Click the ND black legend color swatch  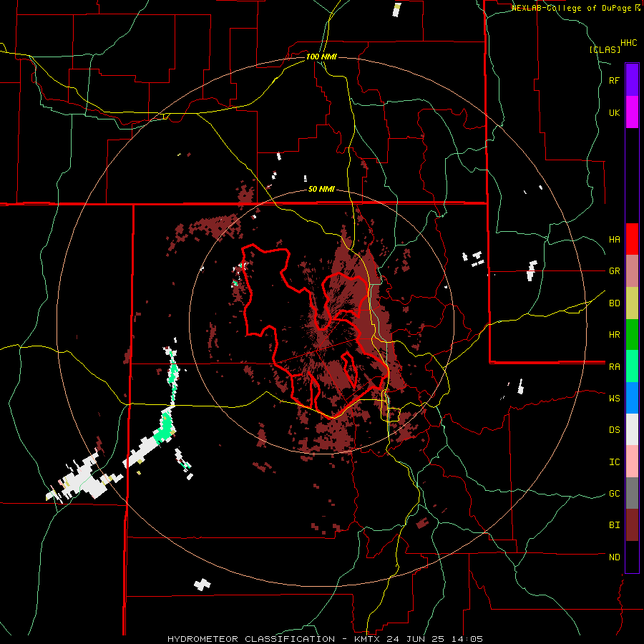[632, 557]
